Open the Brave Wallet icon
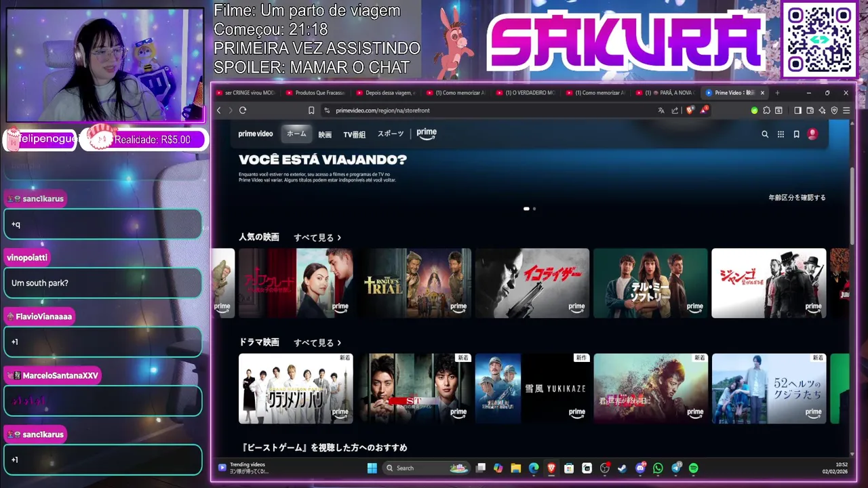Screen dimensions: 868x488 tap(810, 110)
